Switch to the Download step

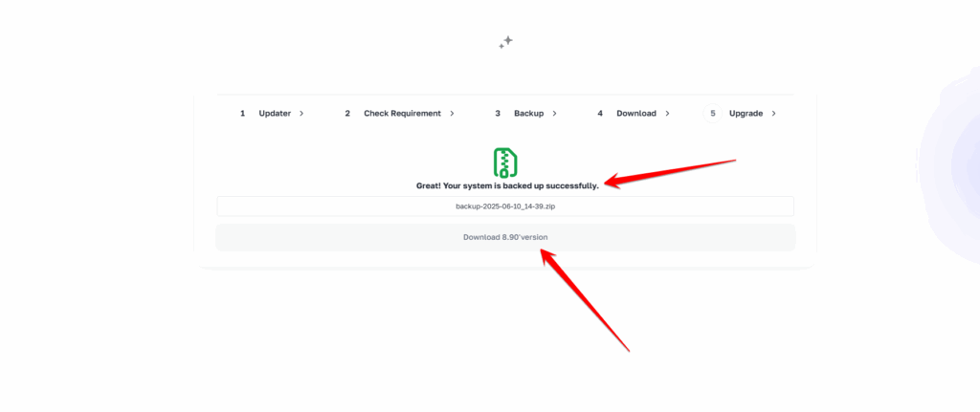(x=634, y=114)
